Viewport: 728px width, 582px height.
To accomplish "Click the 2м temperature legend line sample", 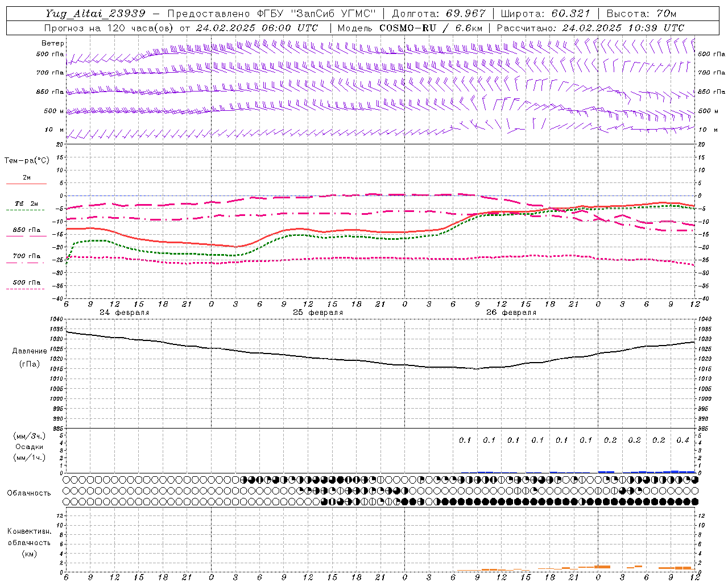I will tap(26, 184).
